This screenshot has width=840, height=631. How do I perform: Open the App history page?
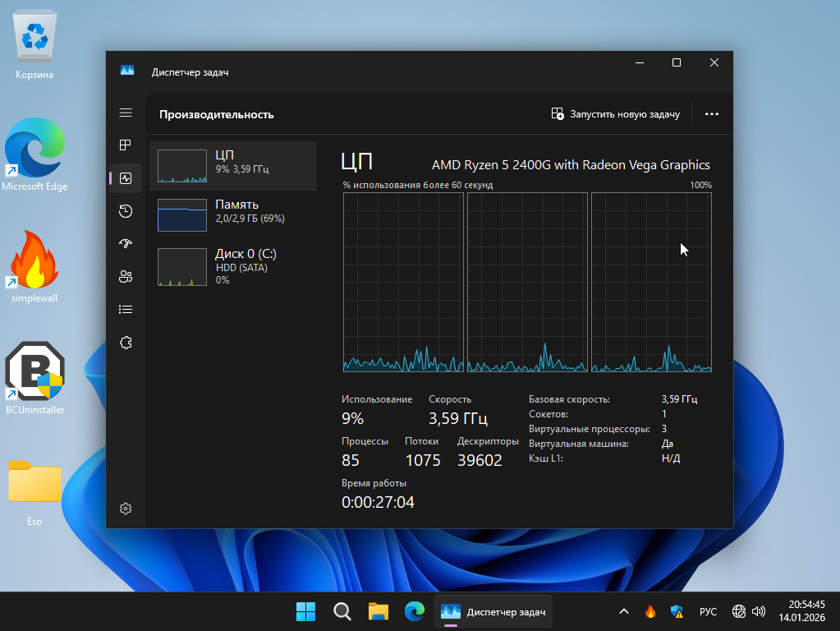coord(126,211)
